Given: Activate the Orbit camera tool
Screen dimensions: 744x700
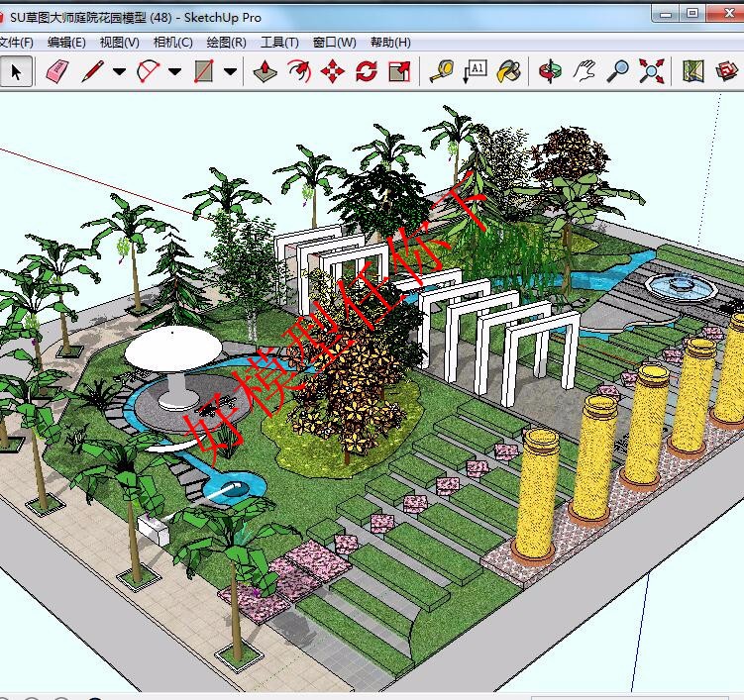Looking at the screenshot, I should click(550, 71).
